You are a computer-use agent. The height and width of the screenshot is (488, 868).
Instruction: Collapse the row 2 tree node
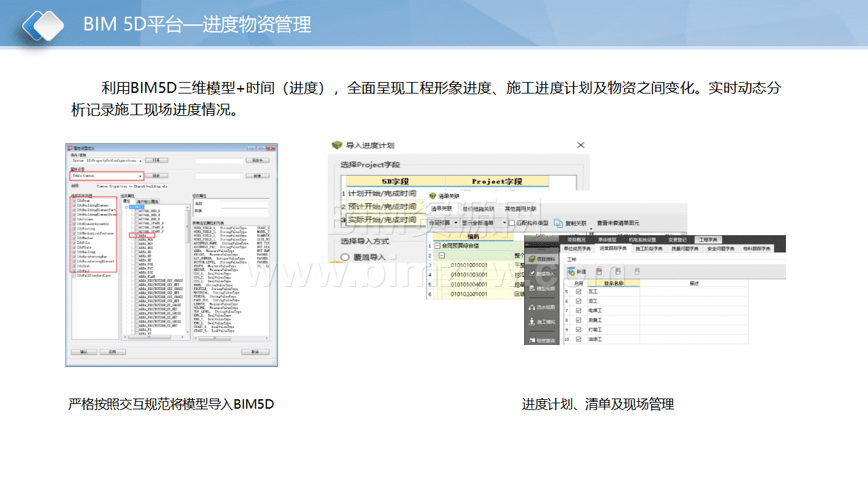pos(441,256)
